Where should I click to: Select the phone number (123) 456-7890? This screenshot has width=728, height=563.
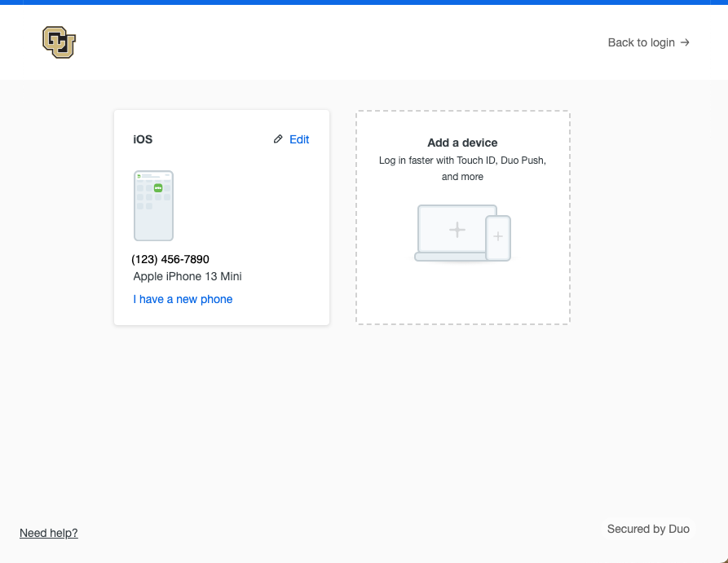170,259
